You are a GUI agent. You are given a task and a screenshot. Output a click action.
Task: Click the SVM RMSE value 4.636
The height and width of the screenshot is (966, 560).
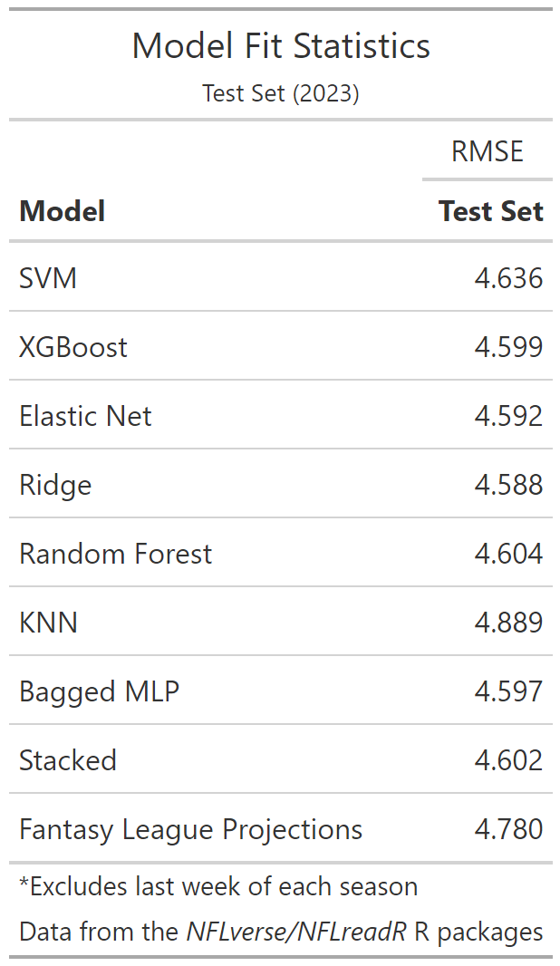pyautogui.click(x=508, y=277)
